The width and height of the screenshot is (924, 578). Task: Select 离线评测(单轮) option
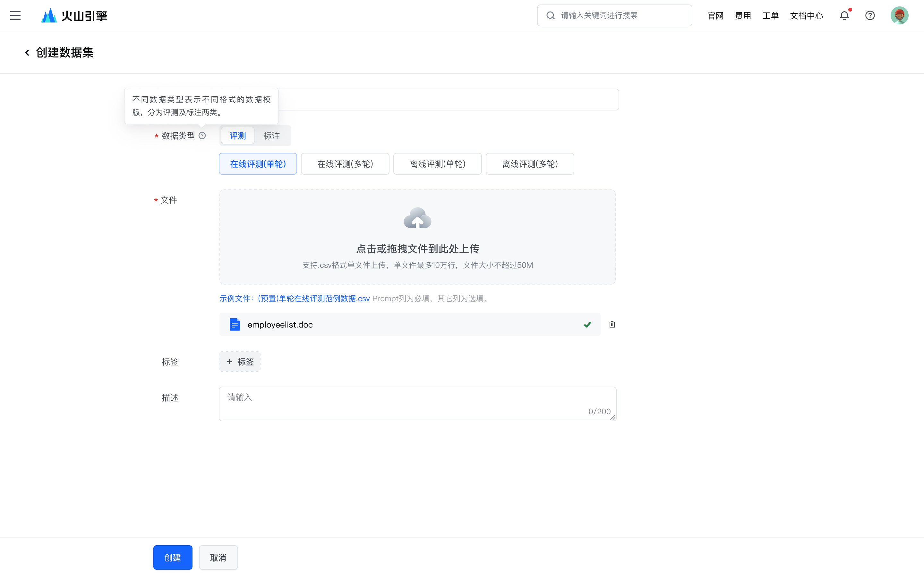click(x=438, y=164)
